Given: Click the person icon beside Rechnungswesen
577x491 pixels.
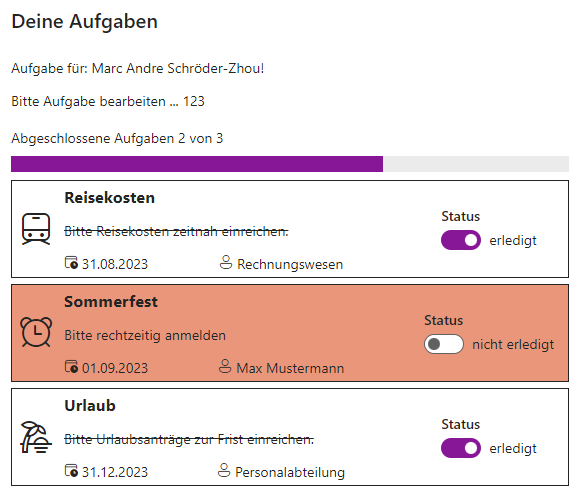Looking at the screenshot, I should (x=226, y=262).
